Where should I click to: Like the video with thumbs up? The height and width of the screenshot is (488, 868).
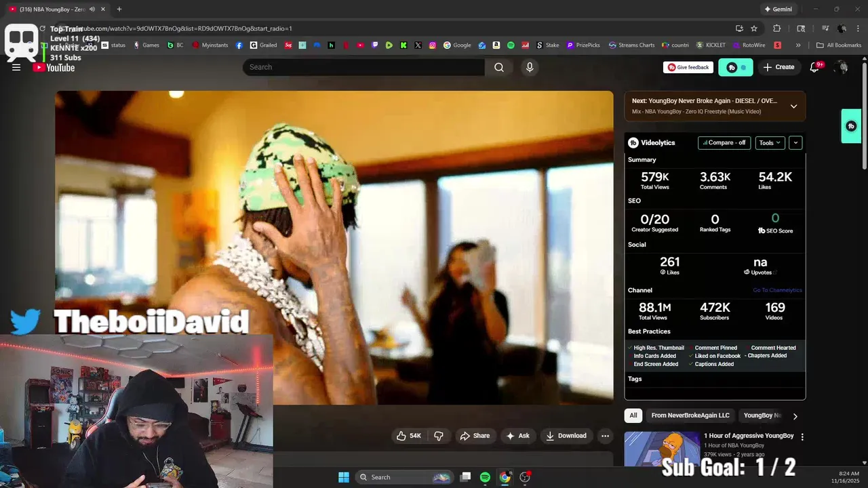click(x=408, y=436)
